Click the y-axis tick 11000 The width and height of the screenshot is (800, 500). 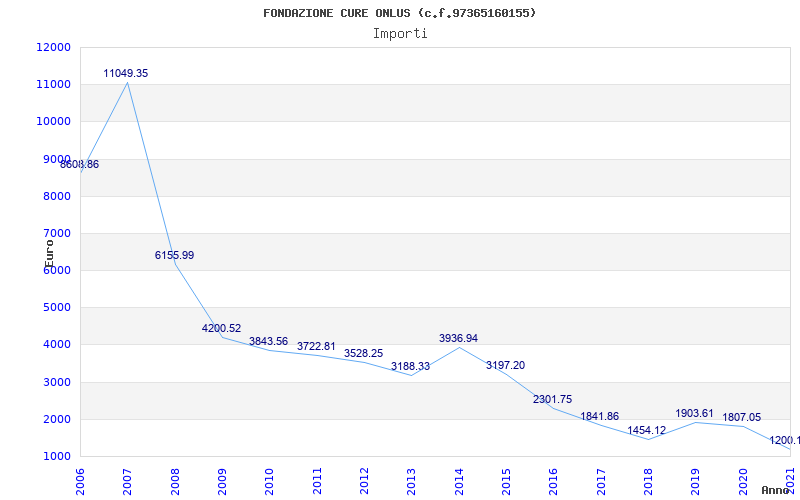[x=54, y=85]
